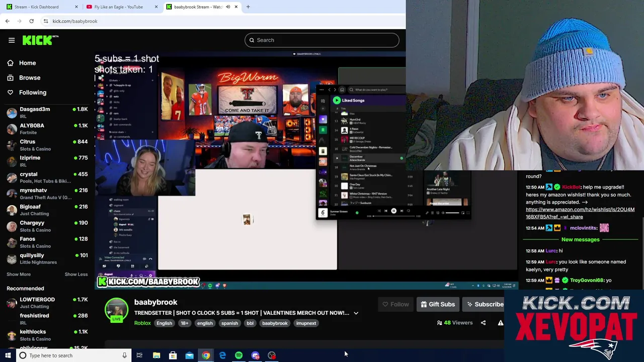Switch to the Fly Like an Eagle YouTube tab
Image resolution: width=644 pixels, height=362 pixels.
[121, 7]
